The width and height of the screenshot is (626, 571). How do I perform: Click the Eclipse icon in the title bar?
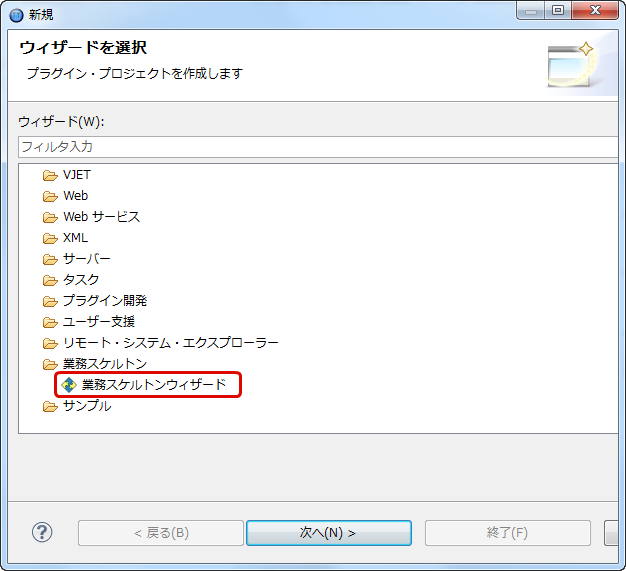pos(16,15)
